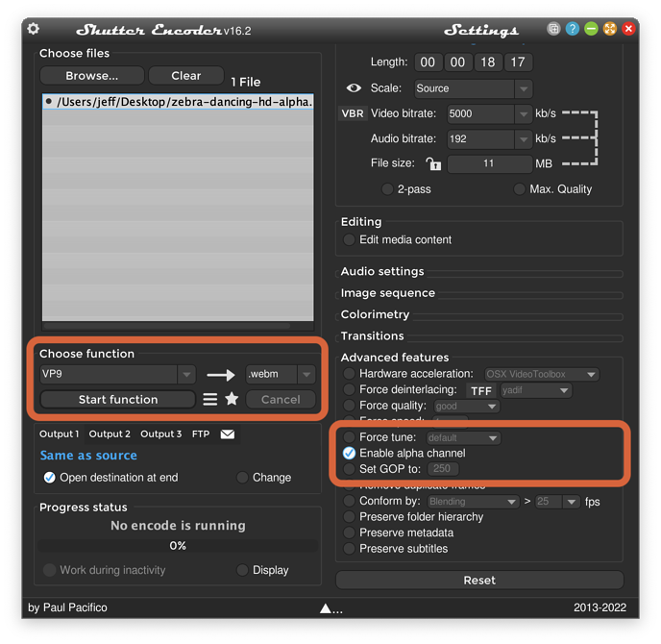Open the yadif deinterlace dropdown
This screenshot has width=661, height=644.
[x=535, y=390]
